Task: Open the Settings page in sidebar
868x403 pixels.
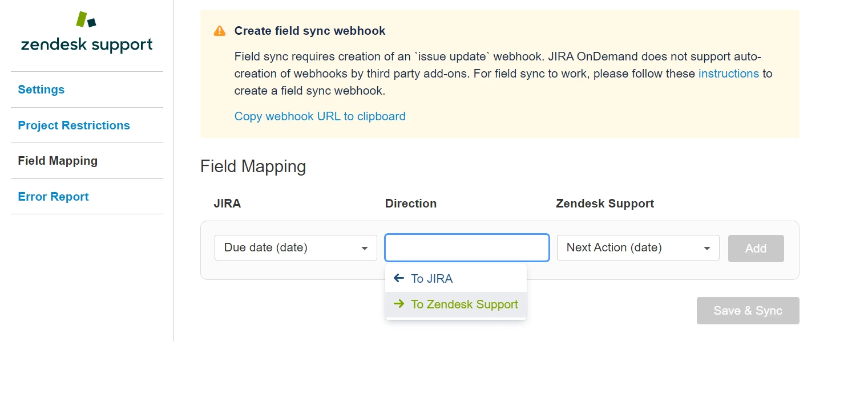Action: tap(41, 89)
